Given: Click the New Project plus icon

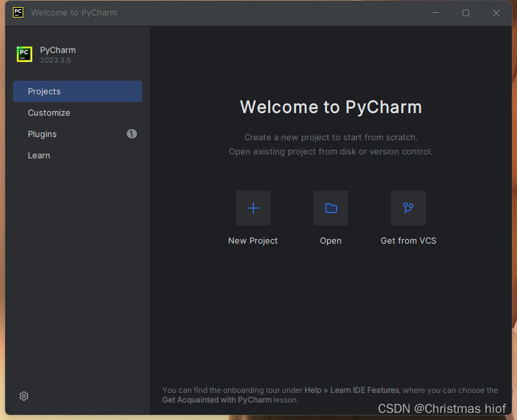Looking at the screenshot, I should (x=253, y=208).
